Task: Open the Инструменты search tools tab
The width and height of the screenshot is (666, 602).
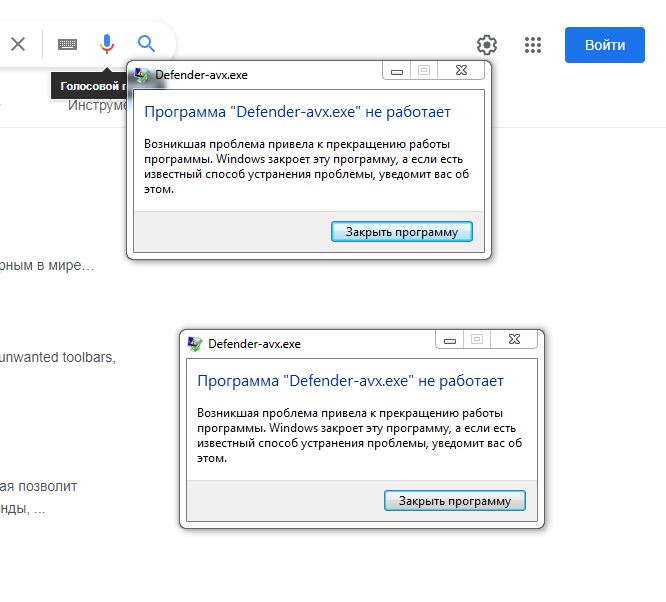Action: (97, 105)
